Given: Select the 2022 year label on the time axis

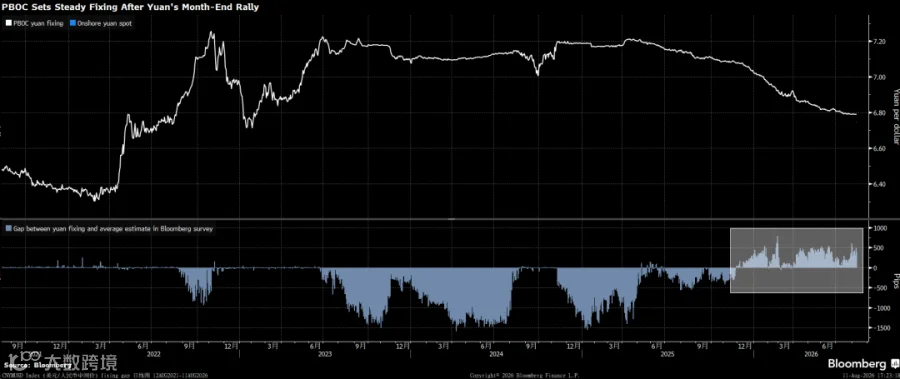Looking at the screenshot, I should [x=153, y=354].
